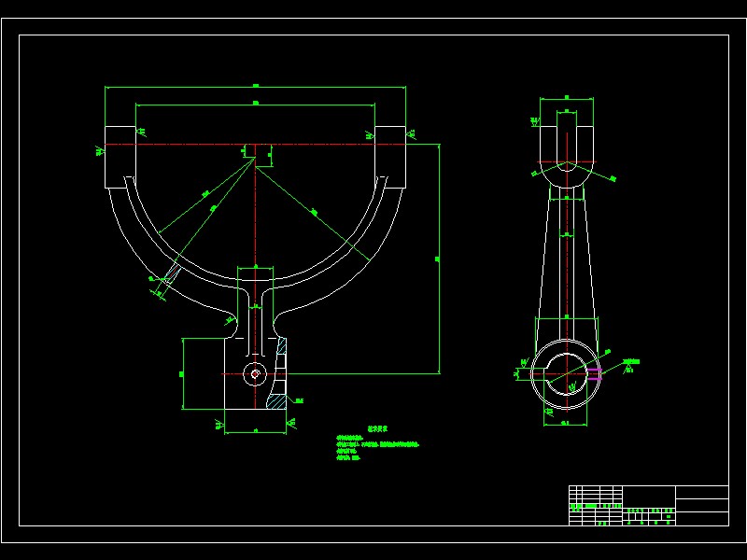The image size is (747, 560).
Task: Select the base width dimension below the fork
Action: click(x=255, y=432)
